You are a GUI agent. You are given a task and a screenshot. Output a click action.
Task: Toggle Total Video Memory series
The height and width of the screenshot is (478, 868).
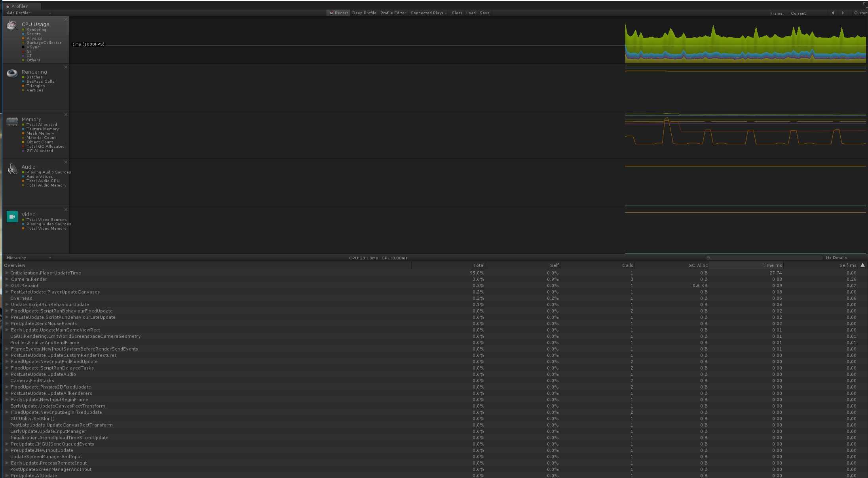point(44,229)
